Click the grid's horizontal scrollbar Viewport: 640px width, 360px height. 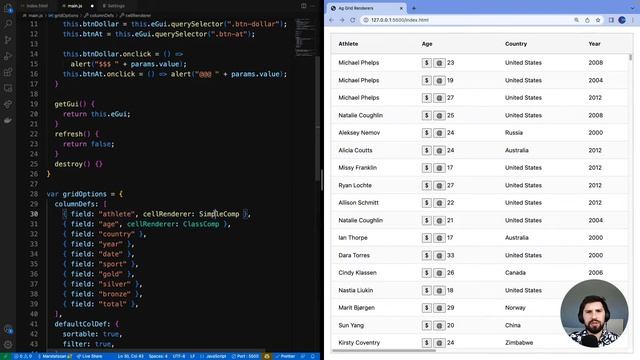click(x=384, y=350)
